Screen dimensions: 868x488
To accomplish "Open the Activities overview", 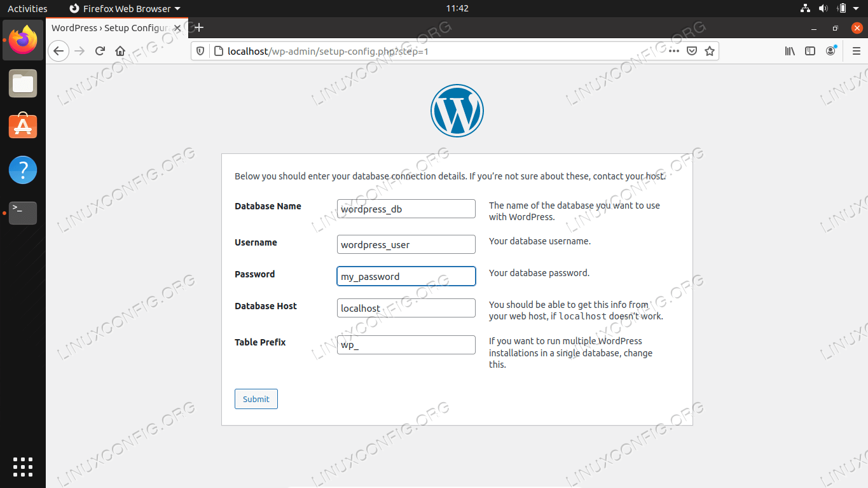I will coord(27,8).
